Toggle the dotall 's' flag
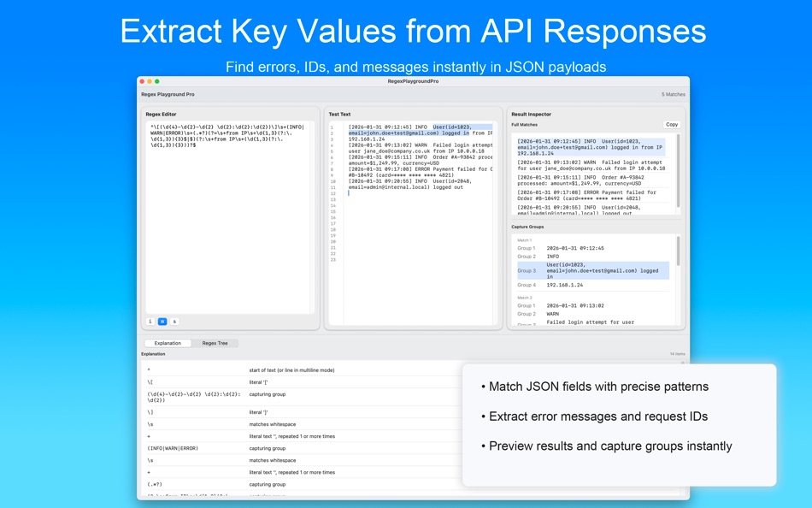 pyautogui.click(x=174, y=322)
